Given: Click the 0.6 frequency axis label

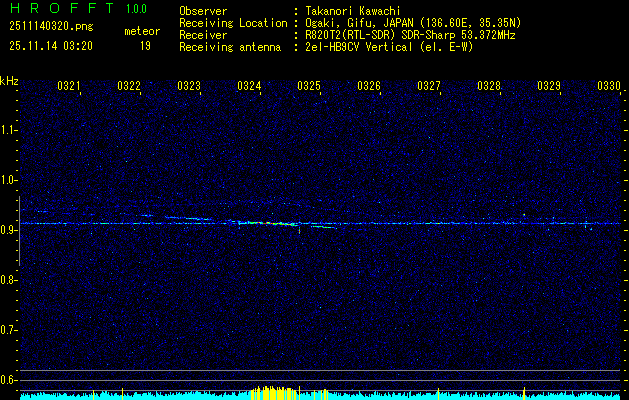Looking at the screenshot, I should pos(9,379).
